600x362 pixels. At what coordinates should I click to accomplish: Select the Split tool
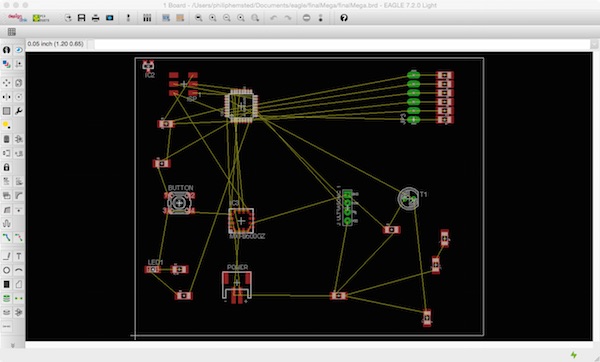[x=7, y=210]
